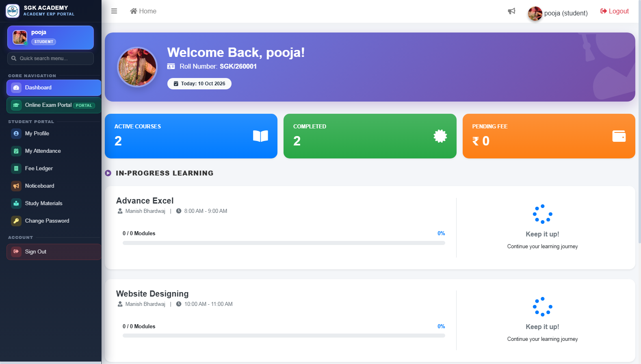
Task: Click Sign Out button in sidebar
Action: pos(54,252)
